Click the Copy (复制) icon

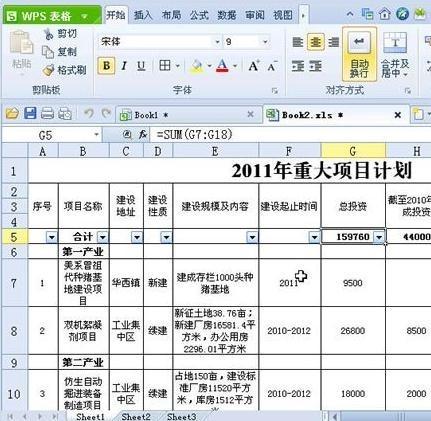click(48, 52)
